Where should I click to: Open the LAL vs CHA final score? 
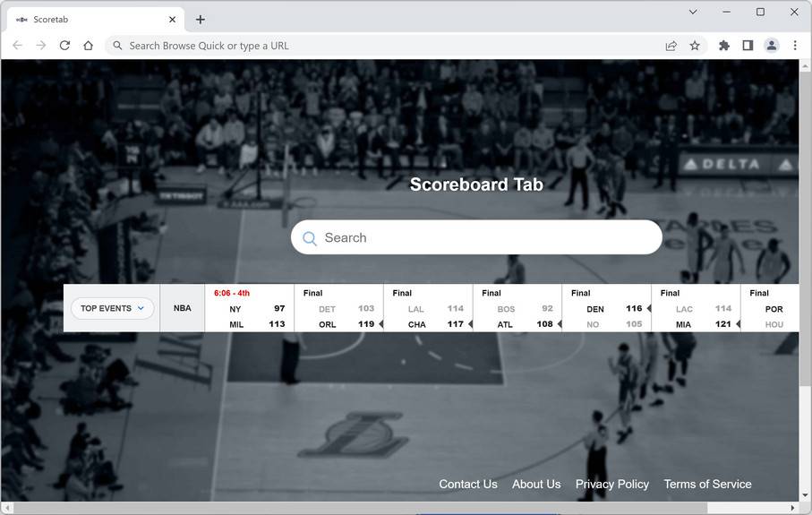pos(428,308)
